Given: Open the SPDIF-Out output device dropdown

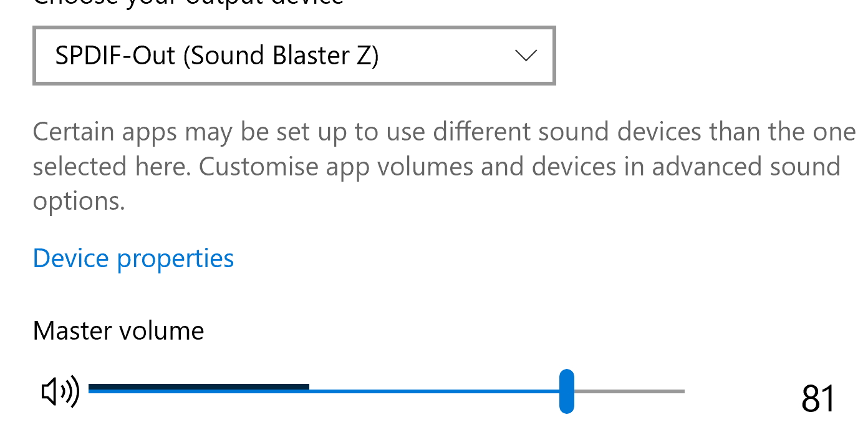Looking at the screenshot, I should pyautogui.click(x=294, y=56).
